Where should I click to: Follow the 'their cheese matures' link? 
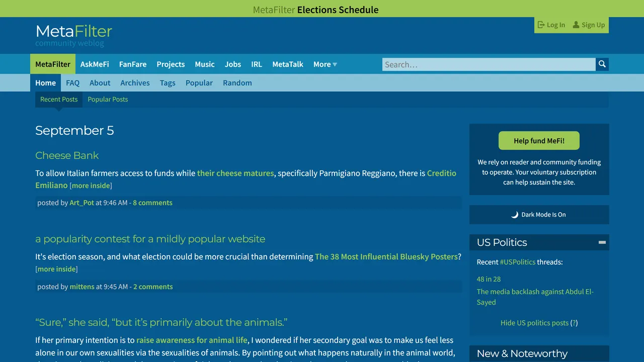pyautogui.click(x=235, y=173)
